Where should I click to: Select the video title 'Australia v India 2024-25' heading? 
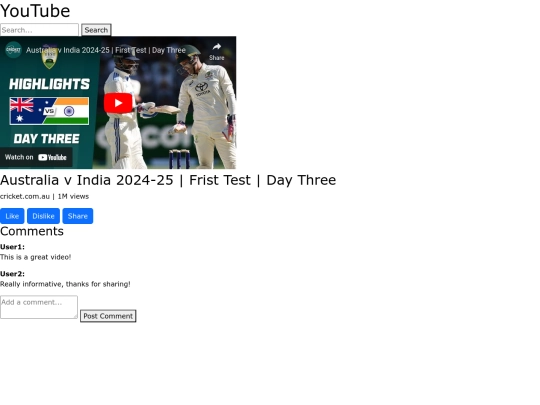pos(168,180)
